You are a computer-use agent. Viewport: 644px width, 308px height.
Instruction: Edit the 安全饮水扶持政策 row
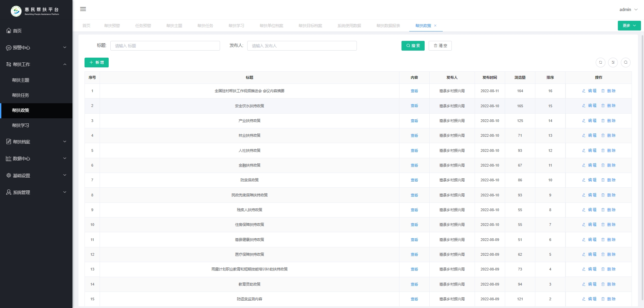(x=589, y=106)
